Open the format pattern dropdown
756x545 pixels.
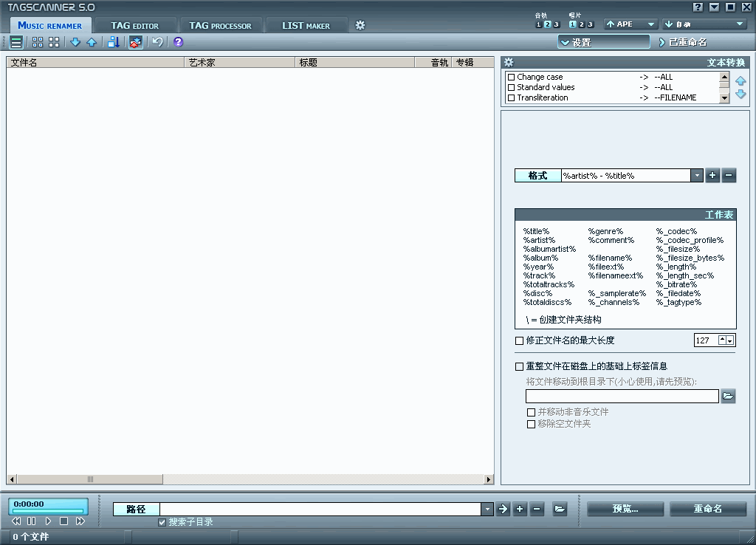(697, 175)
